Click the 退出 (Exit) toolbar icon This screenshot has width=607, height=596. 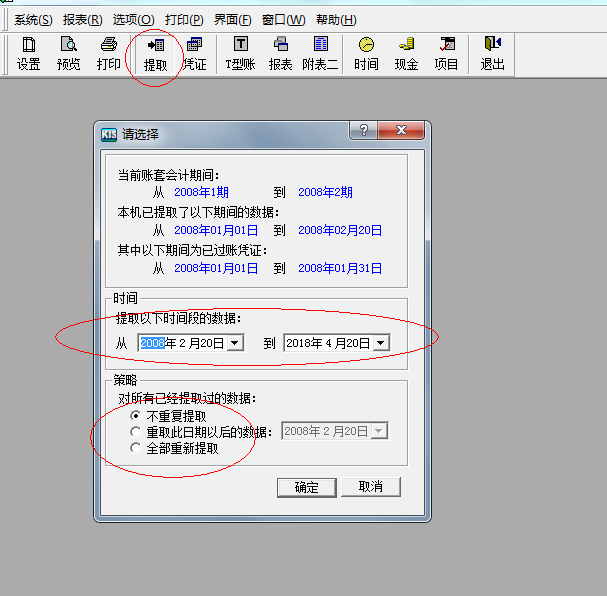(x=492, y=53)
